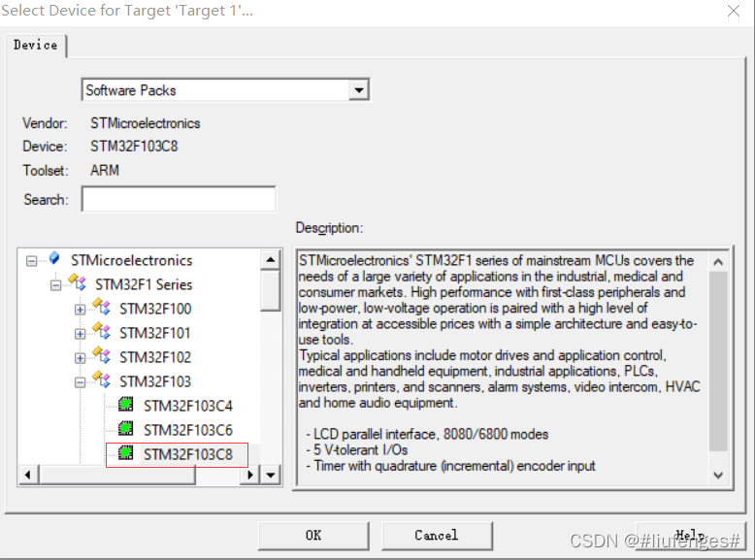
Task: Close the Select Device dialog
Action: point(734,11)
